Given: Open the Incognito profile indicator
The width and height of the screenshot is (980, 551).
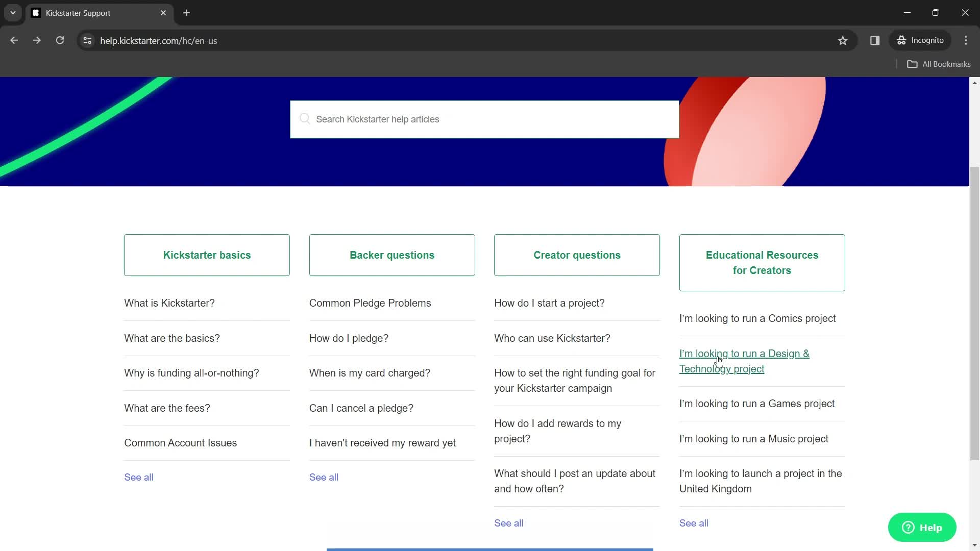Looking at the screenshot, I should pyautogui.click(x=920, y=40).
